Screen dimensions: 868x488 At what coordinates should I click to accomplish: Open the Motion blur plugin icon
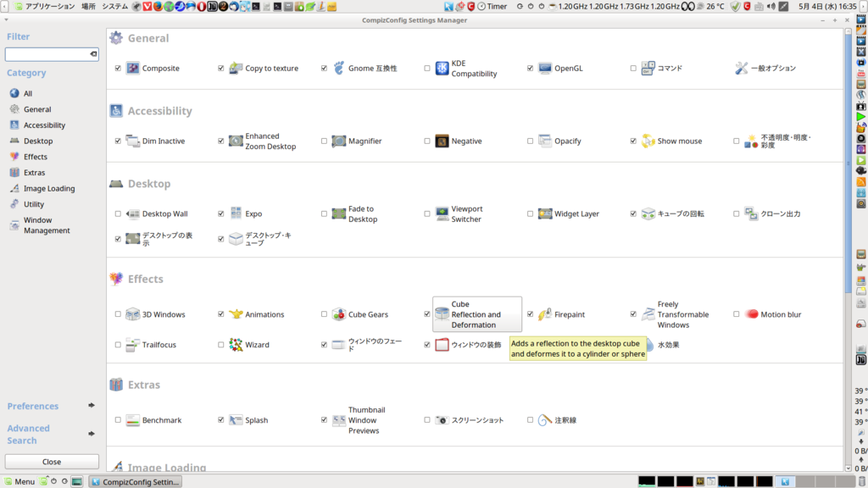751,314
